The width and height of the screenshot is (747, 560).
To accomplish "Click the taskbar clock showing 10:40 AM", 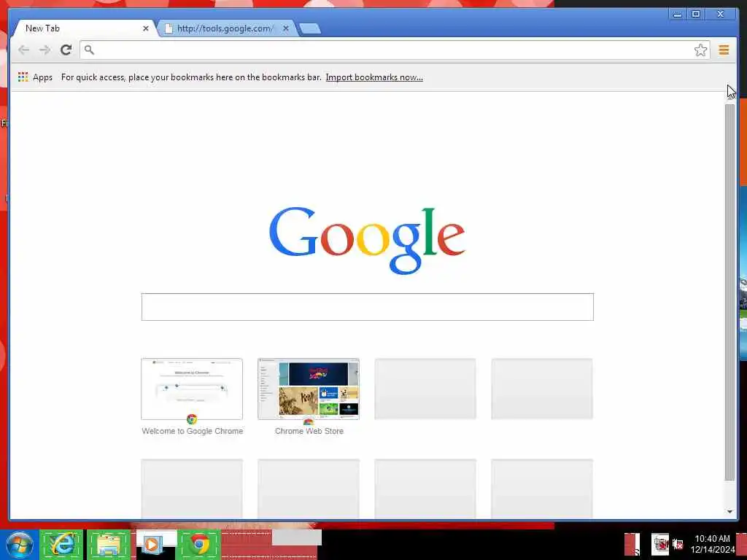I will (x=713, y=544).
